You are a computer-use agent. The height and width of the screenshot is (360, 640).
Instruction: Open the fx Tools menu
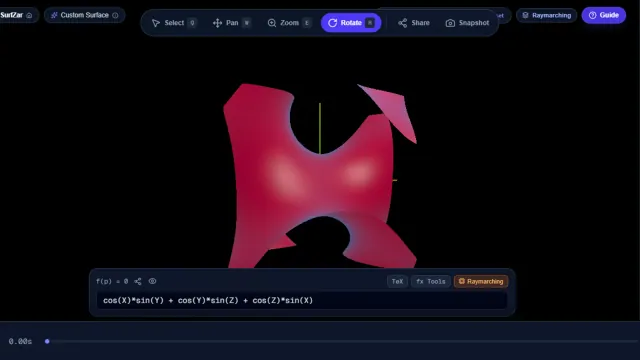(431, 281)
